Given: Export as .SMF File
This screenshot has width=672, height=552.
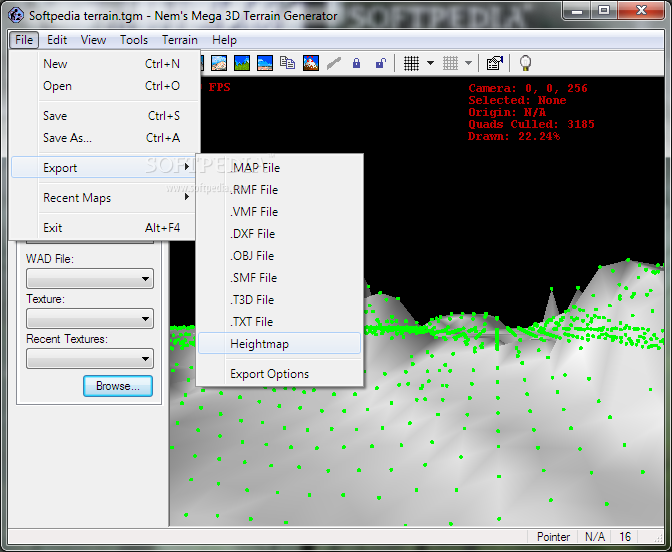Looking at the screenshot, I should [x=279, y=278].
